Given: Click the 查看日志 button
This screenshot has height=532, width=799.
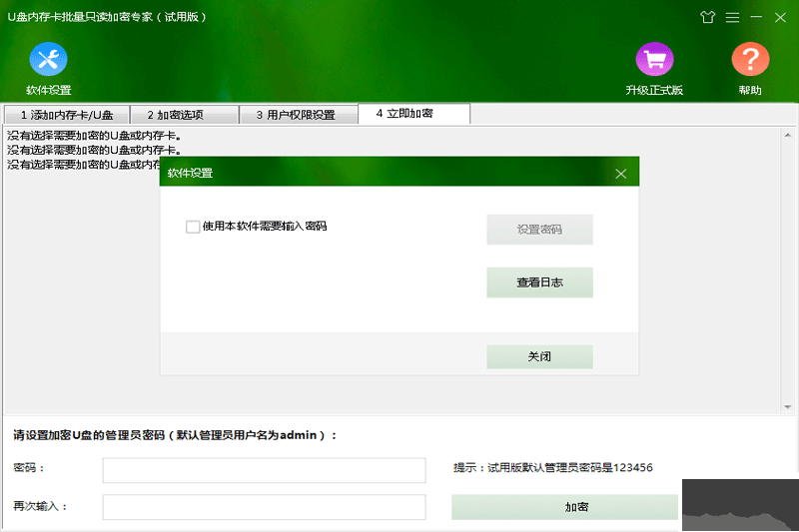Looking at the screenshot, I should coord(539,282).
